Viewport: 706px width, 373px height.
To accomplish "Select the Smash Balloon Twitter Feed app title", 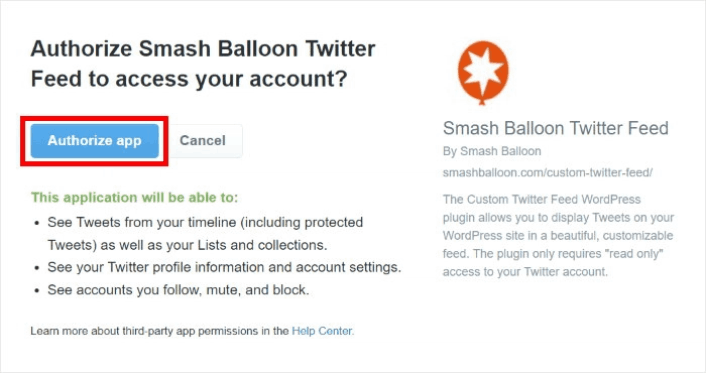I will [556, 128].
